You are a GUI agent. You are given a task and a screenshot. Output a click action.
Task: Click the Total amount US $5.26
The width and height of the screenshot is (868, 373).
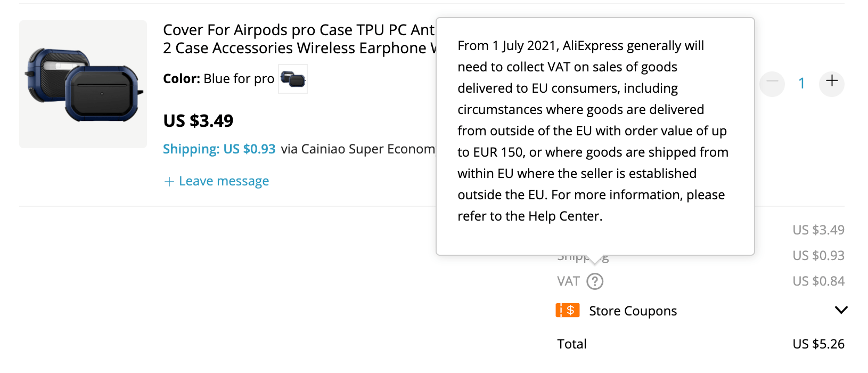(818, 344)
